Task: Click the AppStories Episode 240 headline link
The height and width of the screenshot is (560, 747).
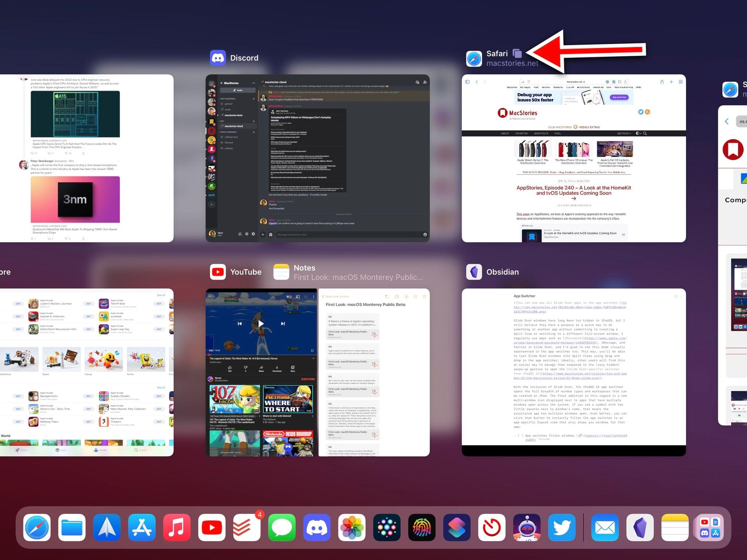Action: (574, 190)
